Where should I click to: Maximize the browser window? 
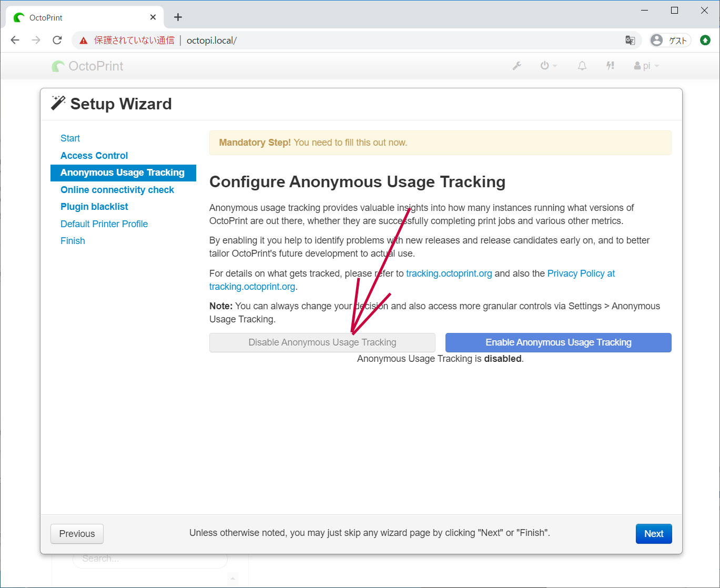point(675,11)
